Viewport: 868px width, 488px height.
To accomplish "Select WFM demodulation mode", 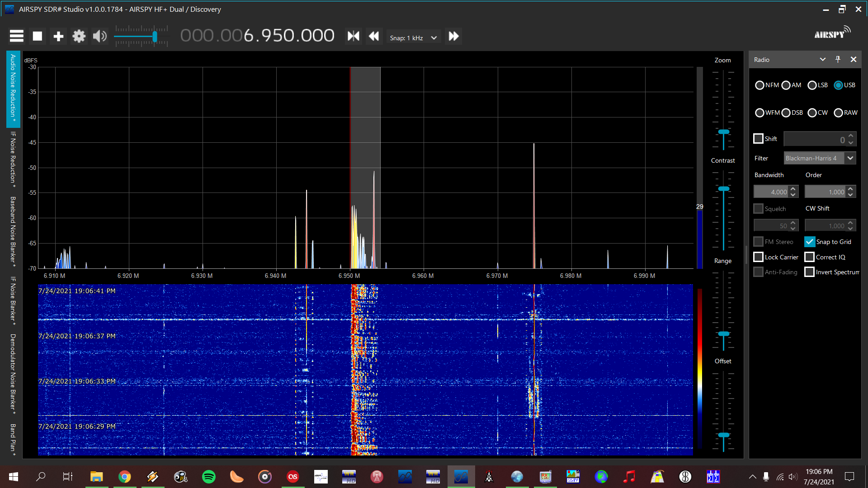I will 767,113.
